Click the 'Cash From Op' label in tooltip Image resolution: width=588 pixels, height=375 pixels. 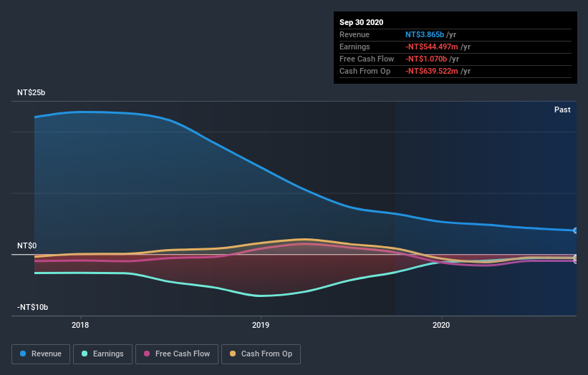coord(365,71)
